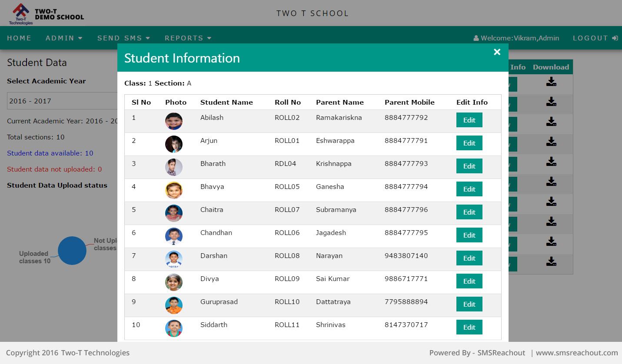Click LOGOUT in the navigation bar
622x364 pixels.
pyautogui.click(x=595, y=38)
